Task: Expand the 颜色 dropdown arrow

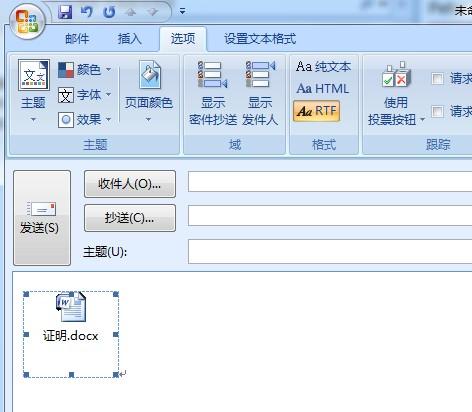Action: click(x=109, y=70)
